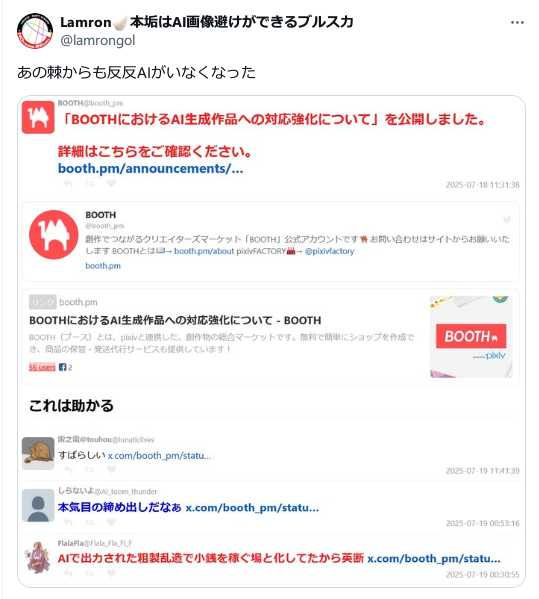This screenshot has width=539, height=599.
Task: Retweet the BOOTH announcement tweet
Action: tap(89, 184)
